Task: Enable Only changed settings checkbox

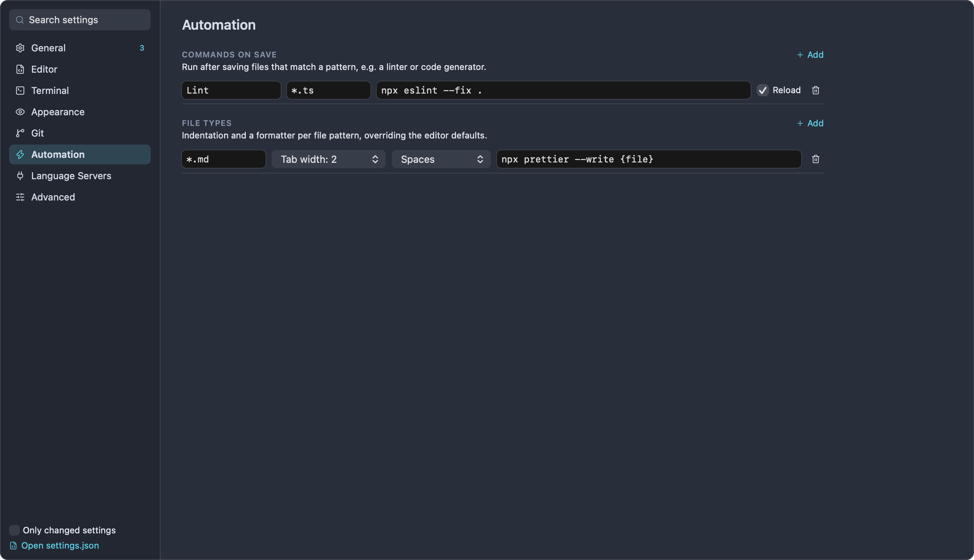Action: (x=14, y=530)
